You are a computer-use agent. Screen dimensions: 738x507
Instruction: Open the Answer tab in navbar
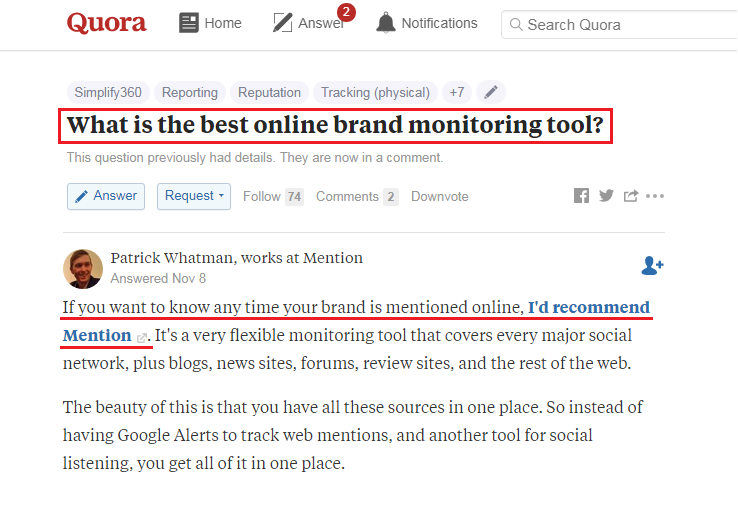(308, 23)
